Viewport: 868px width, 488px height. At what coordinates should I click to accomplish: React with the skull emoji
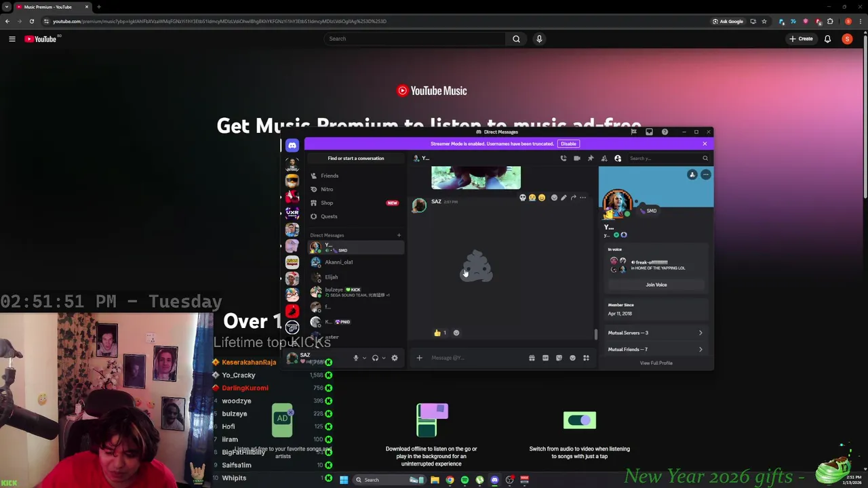point(522,198)
